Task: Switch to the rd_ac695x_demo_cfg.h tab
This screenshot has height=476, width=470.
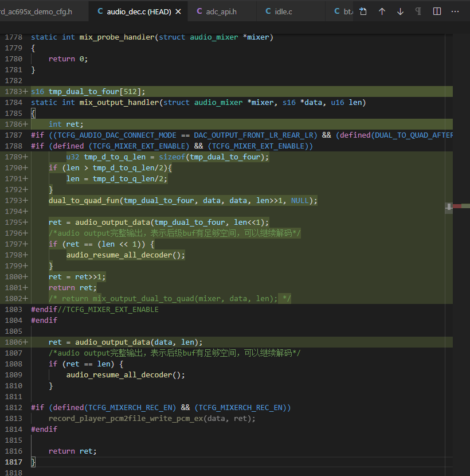Action: [44, 11]
